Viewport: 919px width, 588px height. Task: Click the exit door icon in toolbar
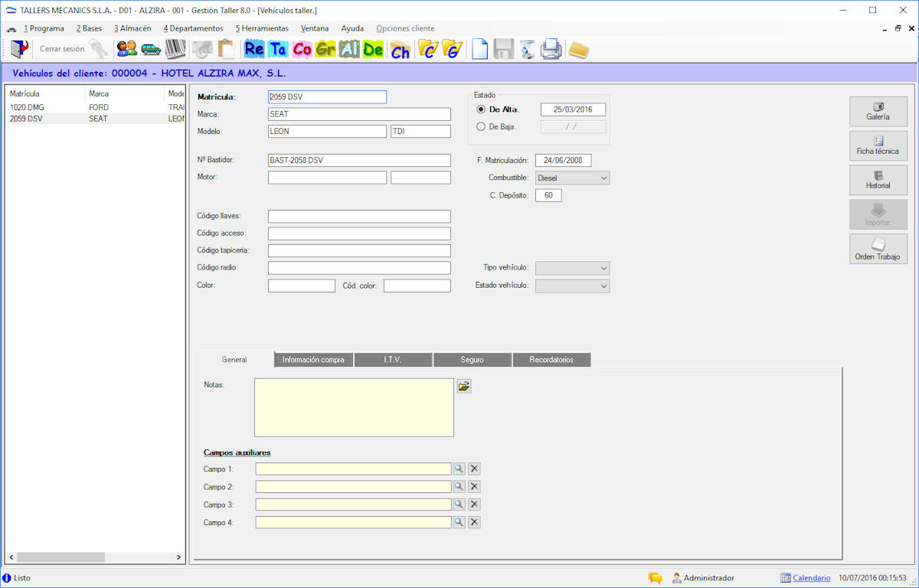pos(20,49)
